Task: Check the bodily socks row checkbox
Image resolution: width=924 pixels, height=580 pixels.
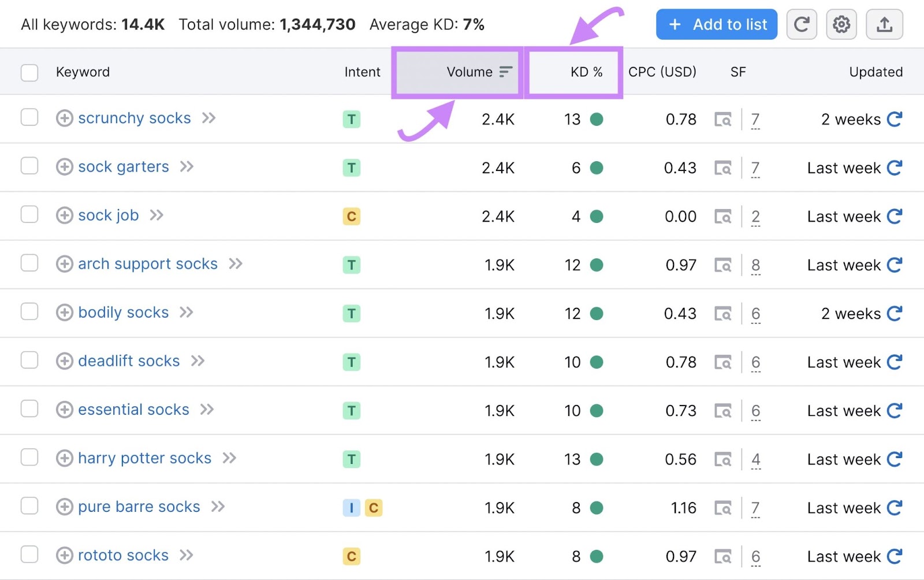Action: (x=29, y=311)
